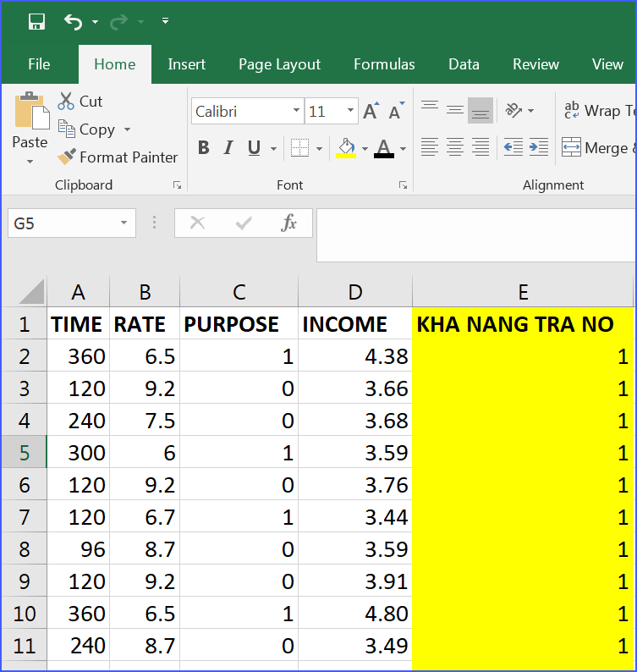
Task: Select the INCOME header cell D1
Action: click(355, 324)
